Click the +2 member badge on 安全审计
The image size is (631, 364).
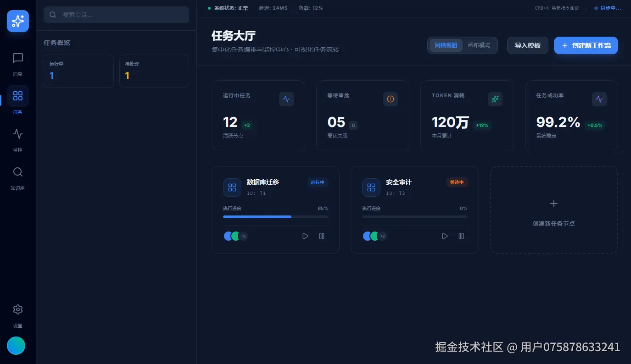tap(383, 236)
